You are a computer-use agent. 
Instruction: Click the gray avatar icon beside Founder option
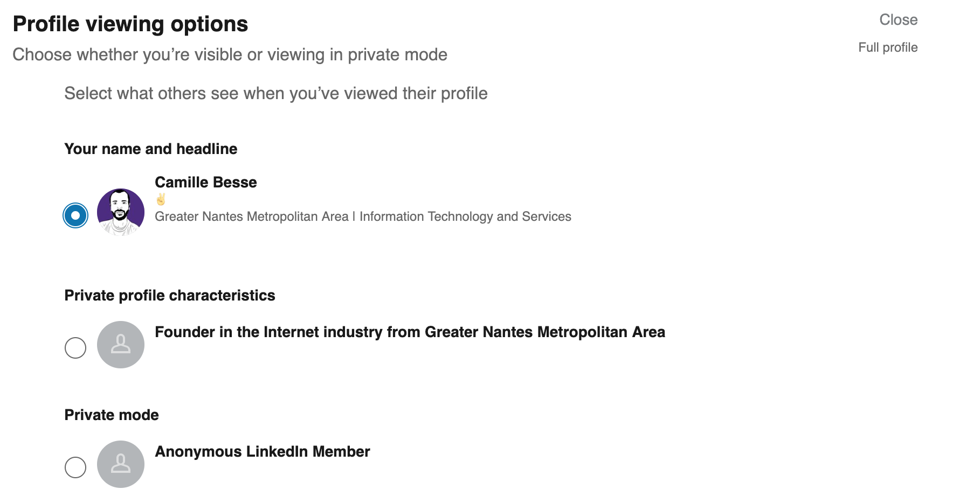click(121, 345)
